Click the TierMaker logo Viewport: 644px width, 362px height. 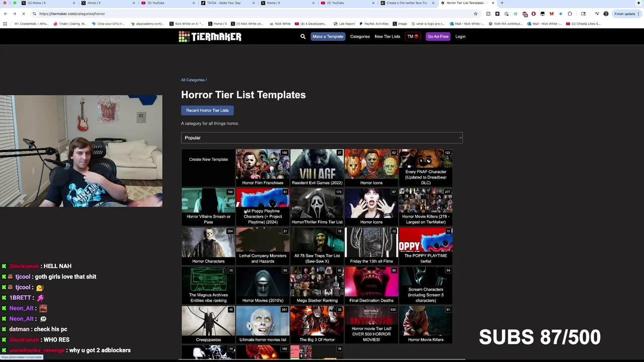coord(210,36)
